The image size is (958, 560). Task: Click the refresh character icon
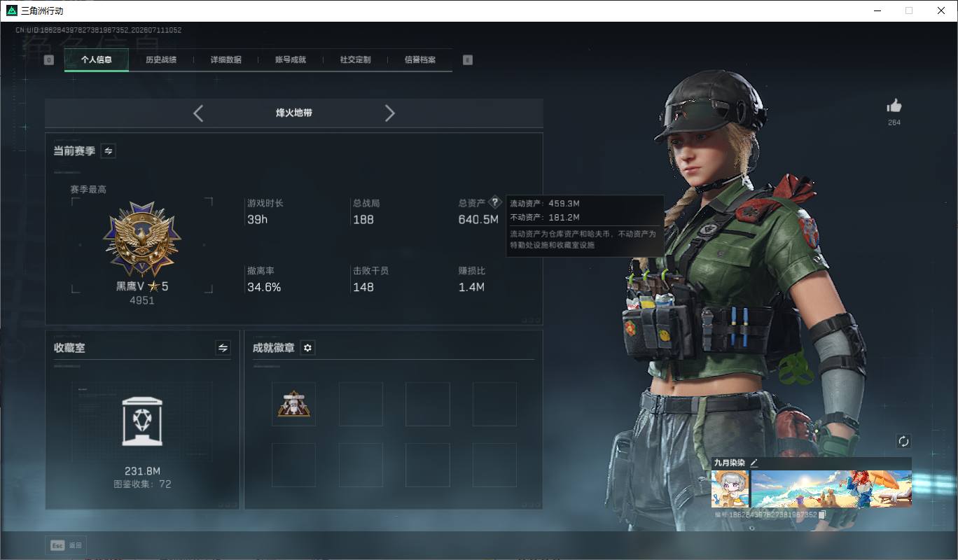pos(903,441)
